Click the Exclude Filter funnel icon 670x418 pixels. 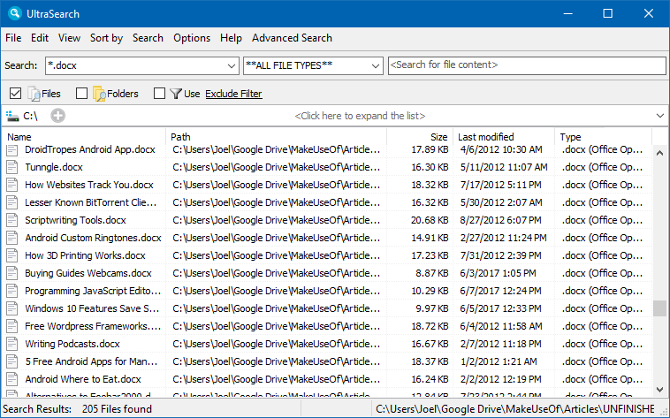coord(176,94)
